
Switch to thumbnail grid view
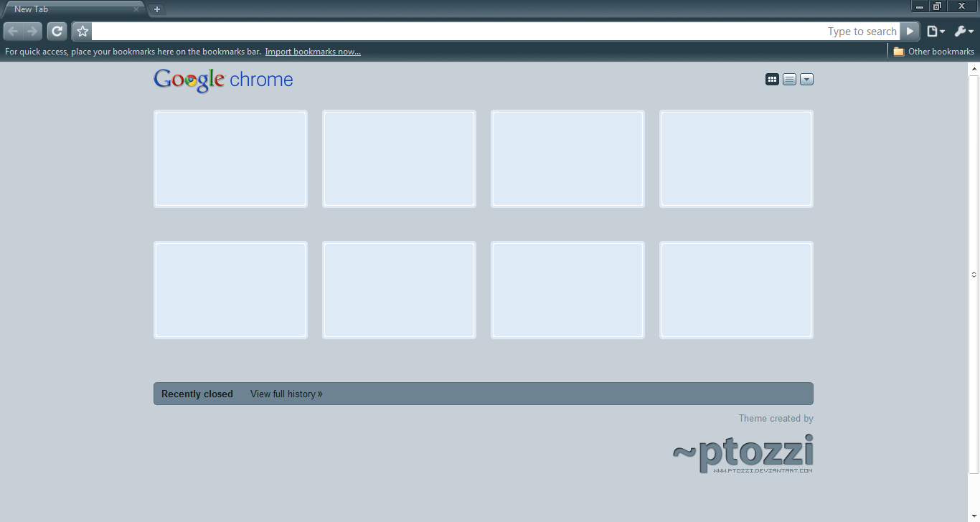point(772,80)
